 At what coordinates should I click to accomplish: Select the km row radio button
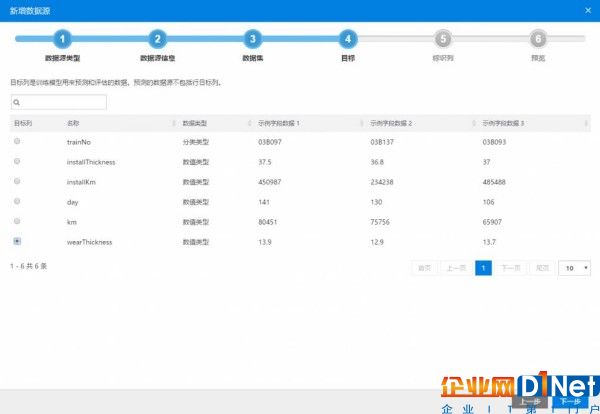coord(17,221)
